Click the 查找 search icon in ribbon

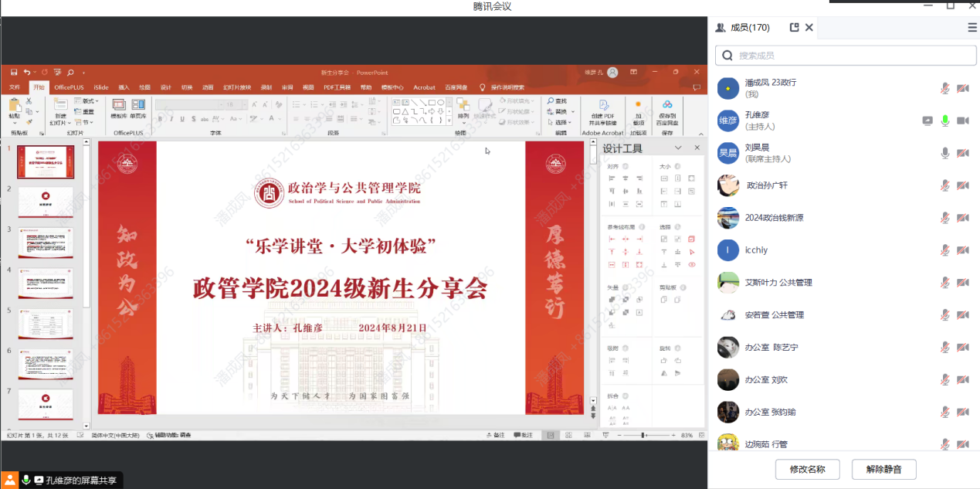coord(557,101)
